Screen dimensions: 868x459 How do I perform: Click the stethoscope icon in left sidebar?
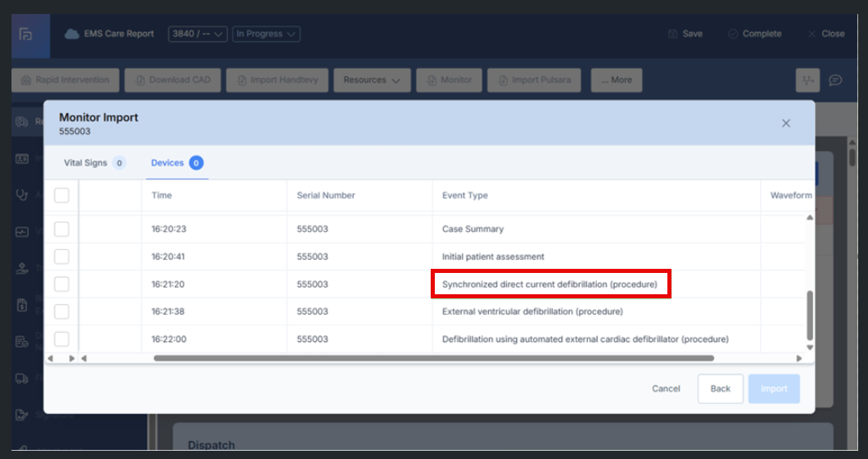22,195
